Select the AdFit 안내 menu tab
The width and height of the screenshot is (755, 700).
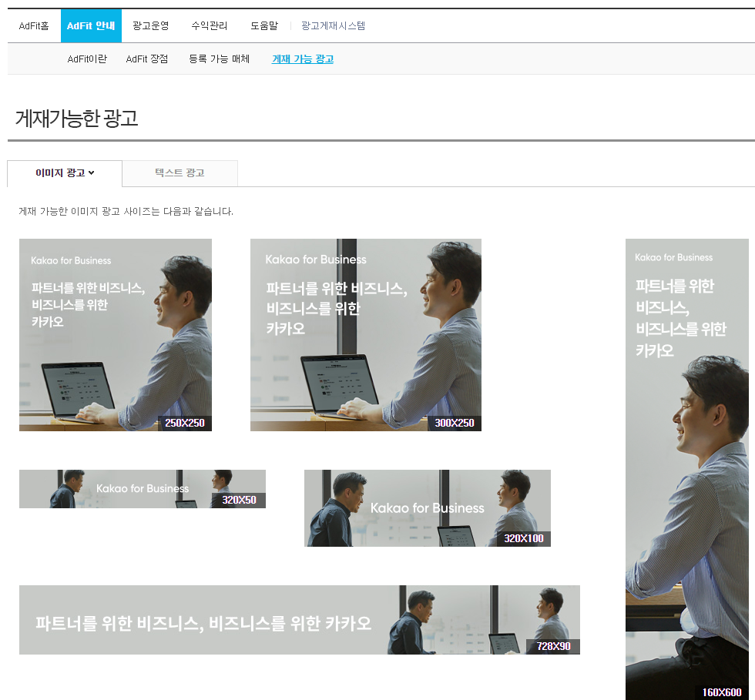[x=91, y=26]
